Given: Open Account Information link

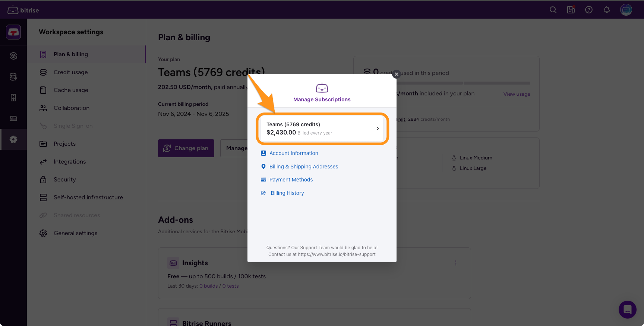Looking at the screenshot, I should click(x=294, y=153).
